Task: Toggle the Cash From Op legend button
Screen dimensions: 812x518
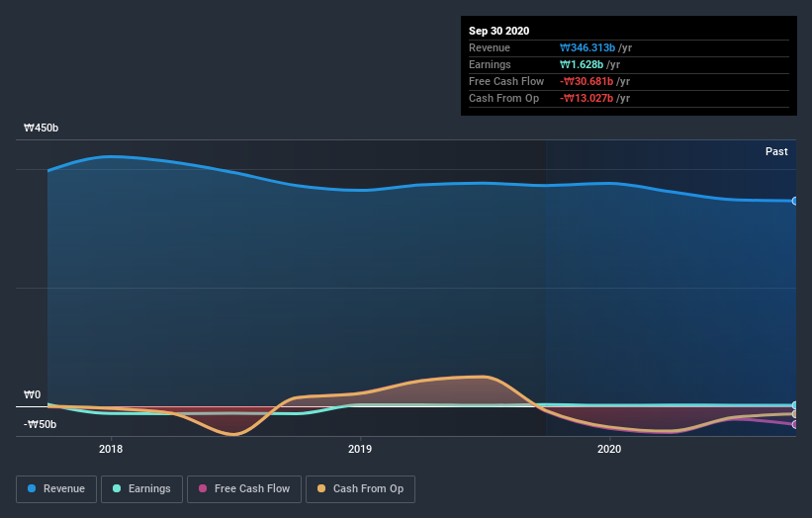Action: point(360,489)
